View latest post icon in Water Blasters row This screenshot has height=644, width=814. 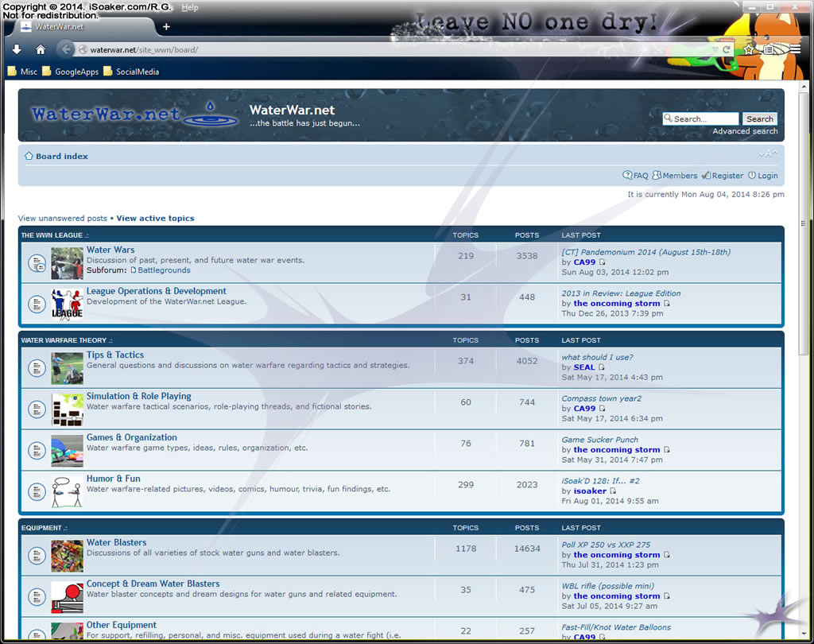pyautogui.click(x=667, y=555)
